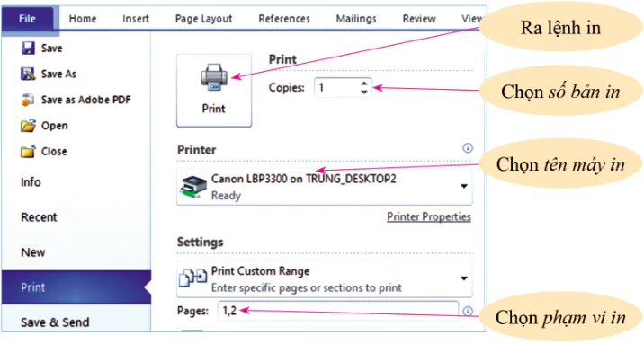Click the large Print printer button

[x=214, y=91]
